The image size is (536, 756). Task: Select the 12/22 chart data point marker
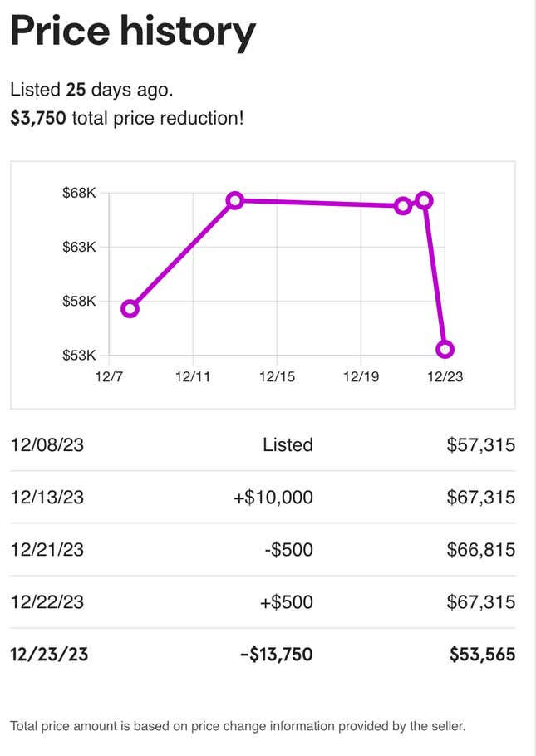[x=424, y=200]
